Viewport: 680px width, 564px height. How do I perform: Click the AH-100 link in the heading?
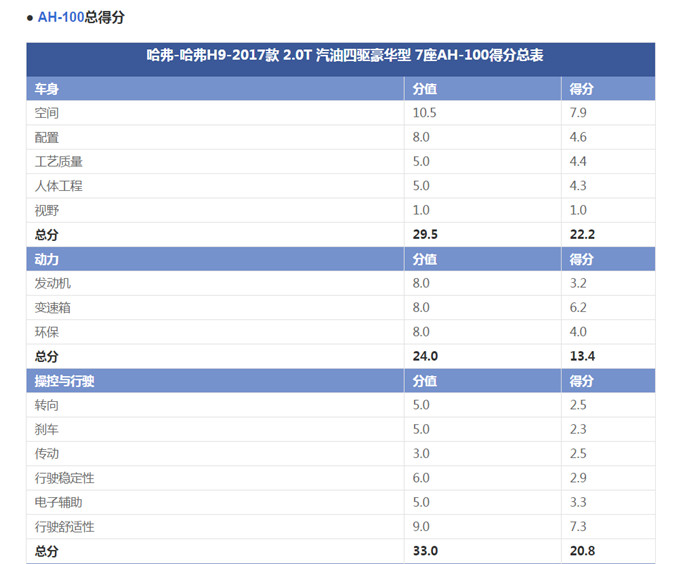(61, 18)
